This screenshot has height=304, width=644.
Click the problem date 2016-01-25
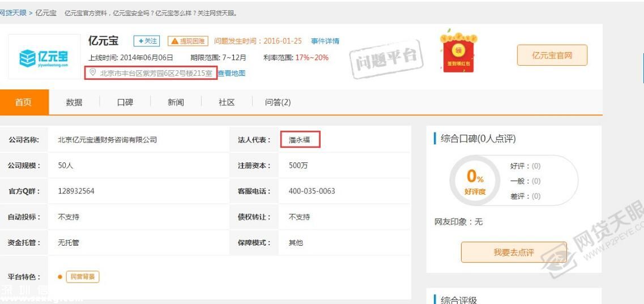tap(283, 41)
